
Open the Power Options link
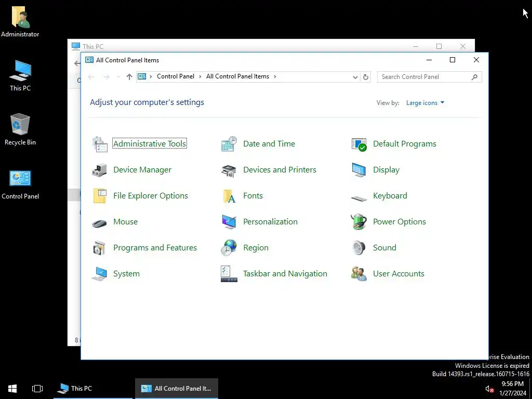[x=400, y=221]
